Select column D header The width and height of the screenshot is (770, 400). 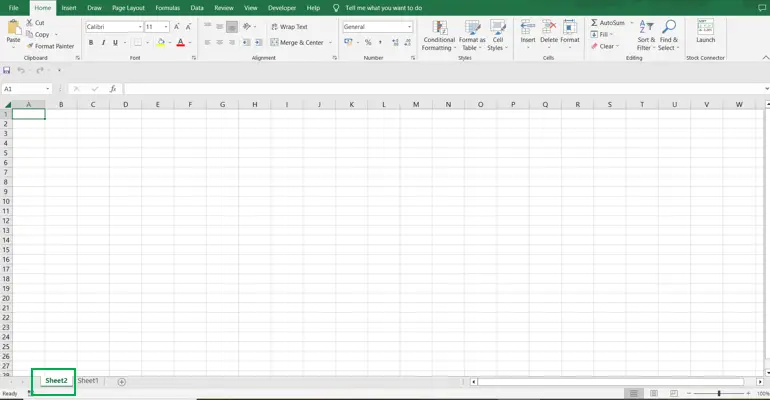[125, 104]
